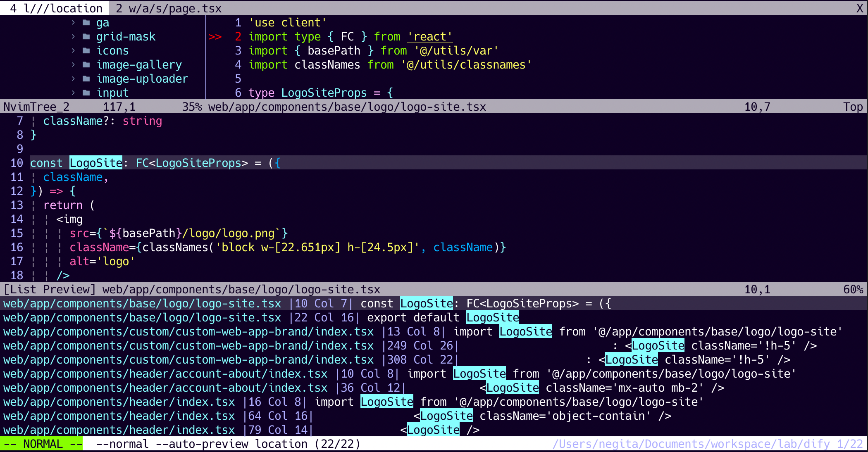The height and width of the screenshot is (452, 868).
Task: Click the grid-mask folder icon
Action: coord(86,37)
